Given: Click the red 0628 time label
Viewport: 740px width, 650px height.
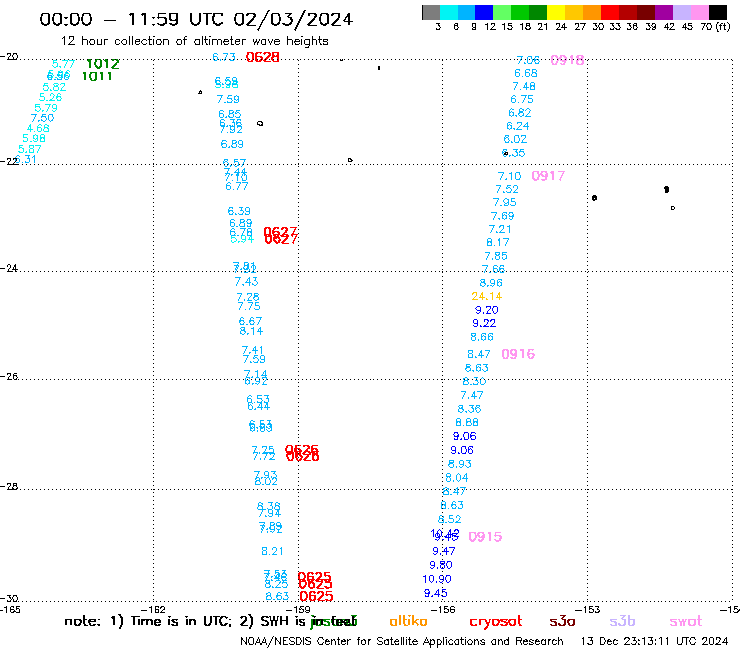Looking at the screenshot, I should pyautogui.click(x=262, y=57).
